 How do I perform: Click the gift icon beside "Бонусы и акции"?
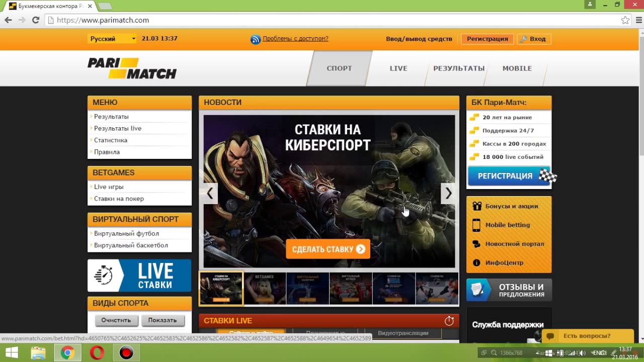click(x=476, y=206)
